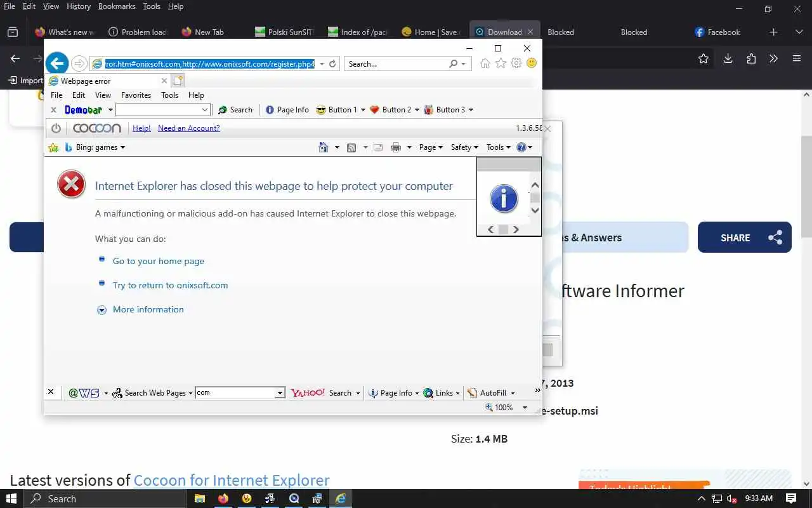Add to favorites bar star icon
The image size is (812, 508).
(x=53, y=147)
